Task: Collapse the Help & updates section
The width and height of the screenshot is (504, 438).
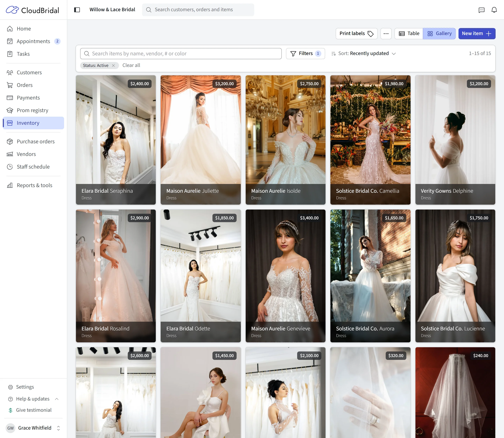Action: point(33,399)
